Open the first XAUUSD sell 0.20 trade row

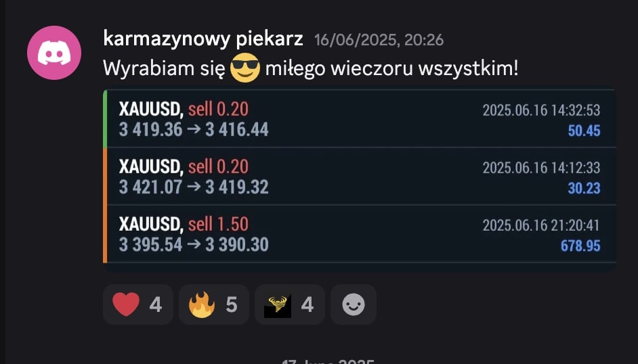(361, 118)
